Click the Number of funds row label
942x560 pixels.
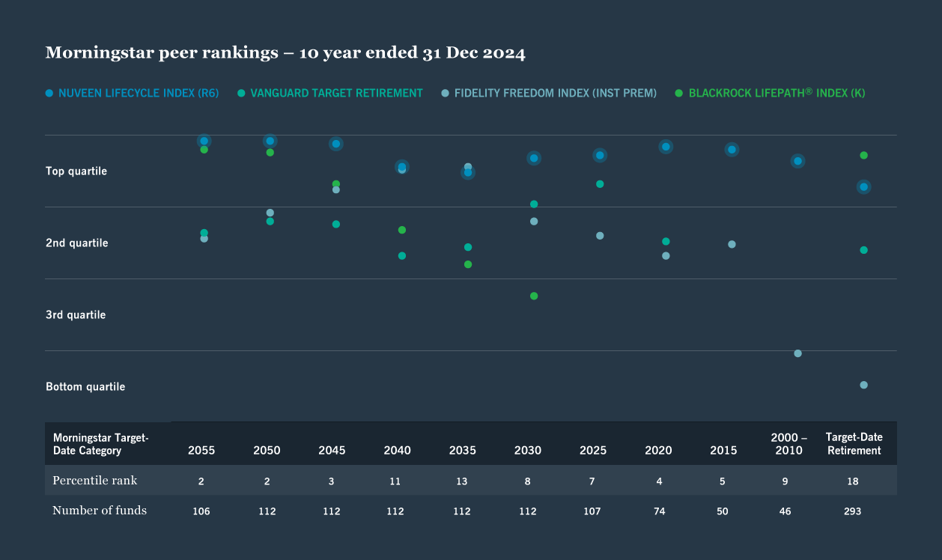click(x=100, y=511)
